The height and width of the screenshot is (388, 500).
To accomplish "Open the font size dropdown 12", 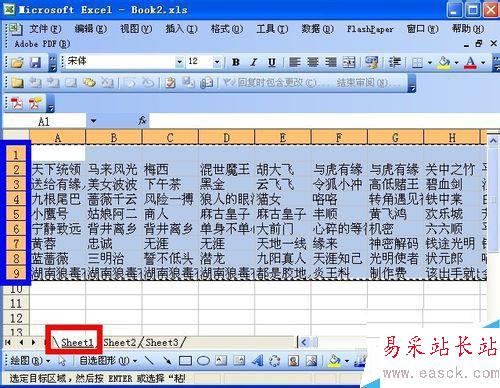I will [x=217, y=62].
